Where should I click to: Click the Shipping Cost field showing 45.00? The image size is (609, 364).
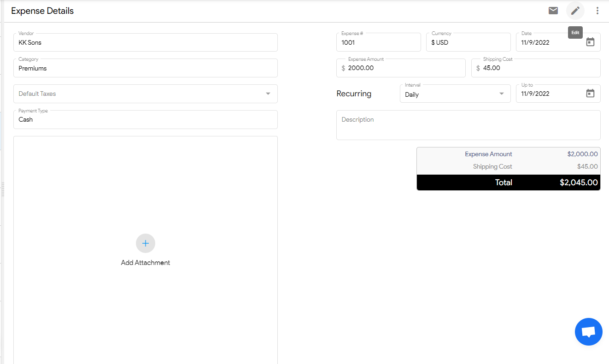[536, 68]
